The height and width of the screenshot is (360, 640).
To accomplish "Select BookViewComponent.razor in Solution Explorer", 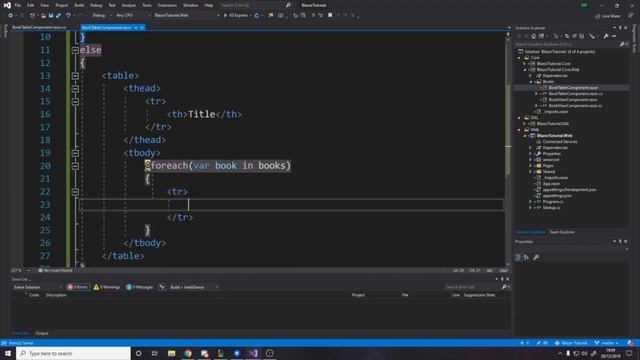I will tap(573, 100).
